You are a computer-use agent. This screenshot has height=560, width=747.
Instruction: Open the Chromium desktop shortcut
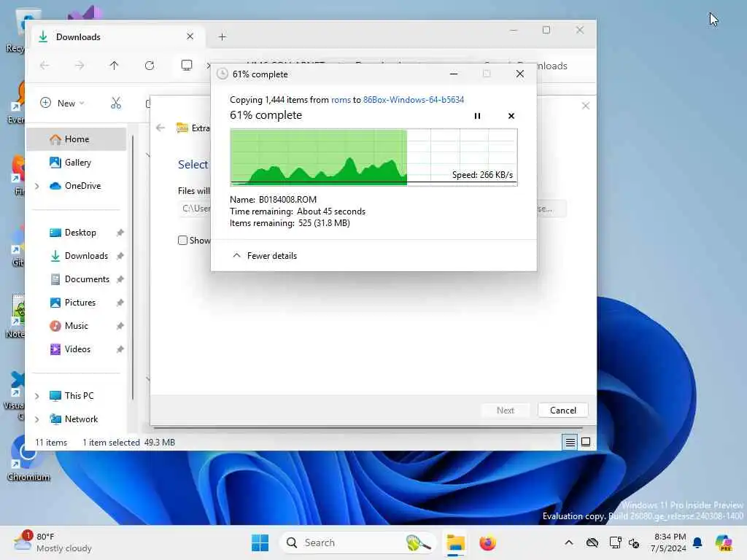[28, 458]
